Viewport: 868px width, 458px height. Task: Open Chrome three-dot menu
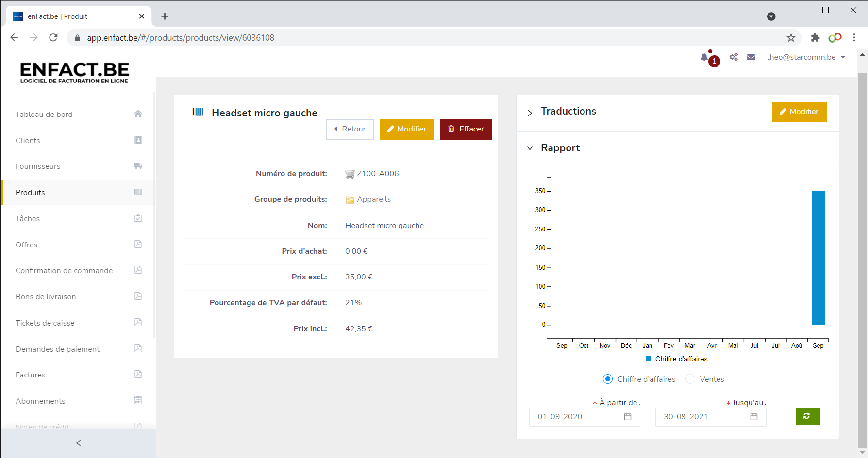(x=854, y=38)
